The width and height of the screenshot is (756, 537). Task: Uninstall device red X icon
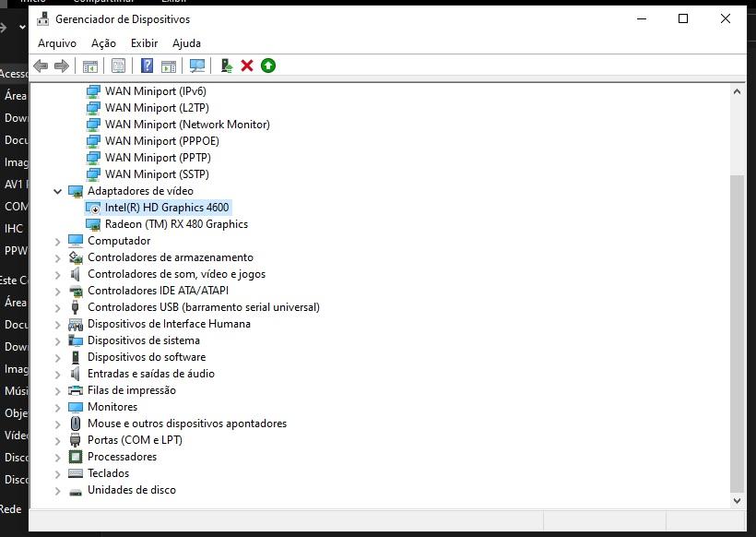(247, 66)
